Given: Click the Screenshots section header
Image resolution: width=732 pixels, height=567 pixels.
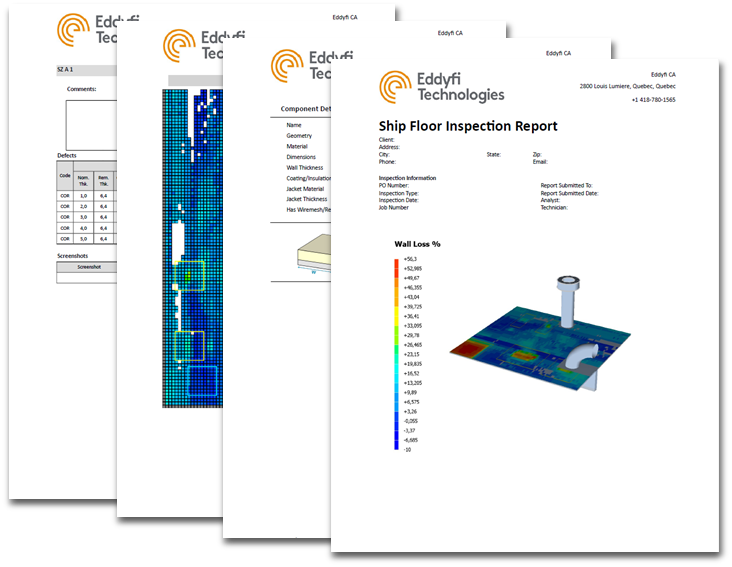Looking at the screenshot, I should click(x=78, y=255).
